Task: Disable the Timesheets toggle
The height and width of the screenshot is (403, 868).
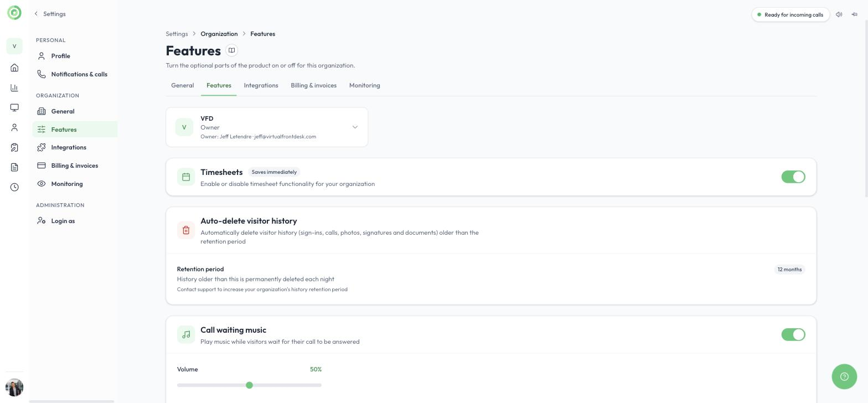Action: tap(793, 177)
